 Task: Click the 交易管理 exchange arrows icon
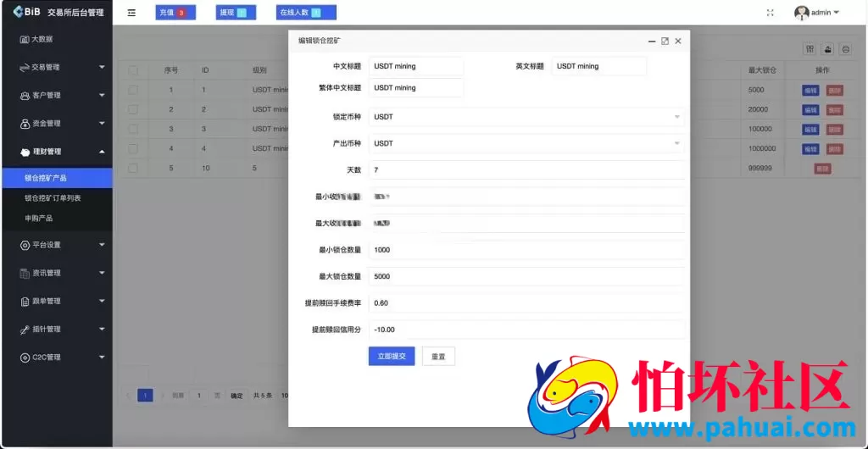pyautogui.click(x=25, y=68)
